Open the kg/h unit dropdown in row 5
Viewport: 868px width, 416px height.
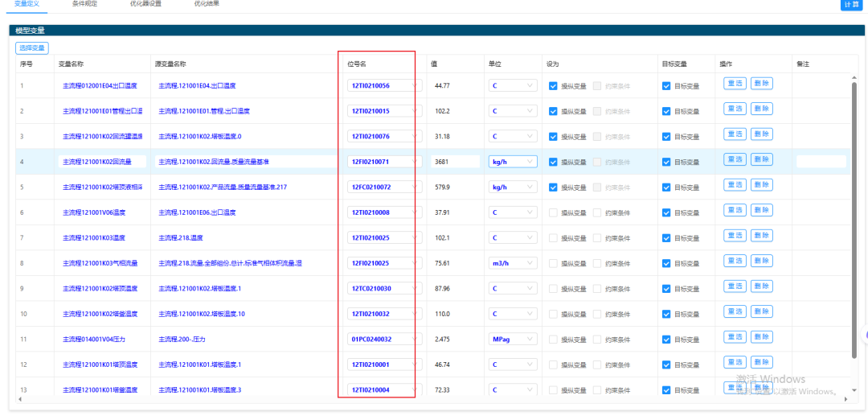tap(513, 187)
